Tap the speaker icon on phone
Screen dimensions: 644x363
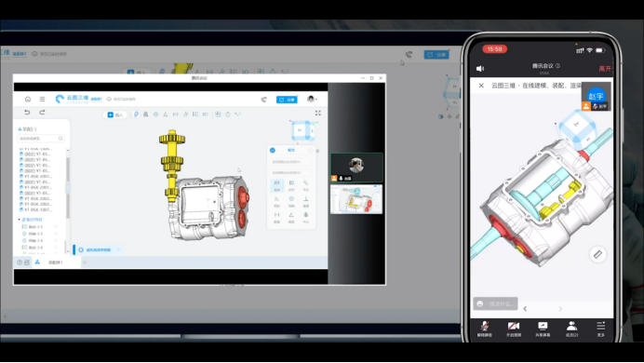tap(480, 69)
